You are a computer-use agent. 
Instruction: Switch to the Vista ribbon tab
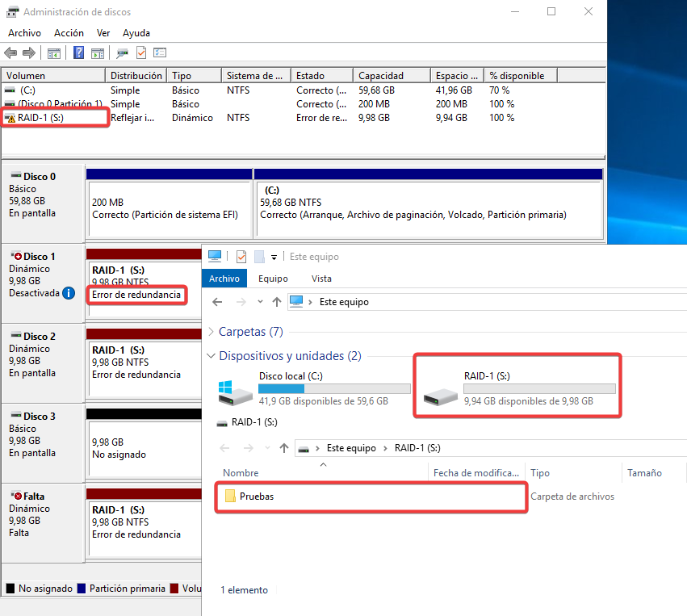[x=321, y=279]
